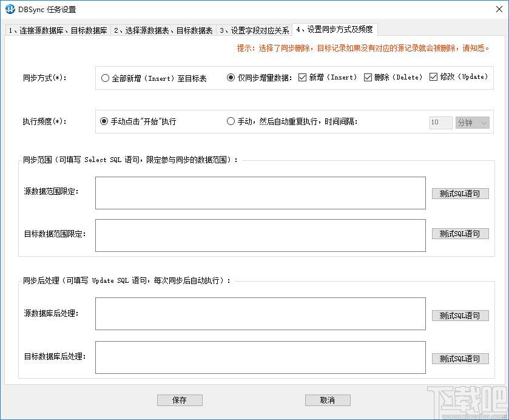
Task: Click the time interval number field
Action: [440, 123]
